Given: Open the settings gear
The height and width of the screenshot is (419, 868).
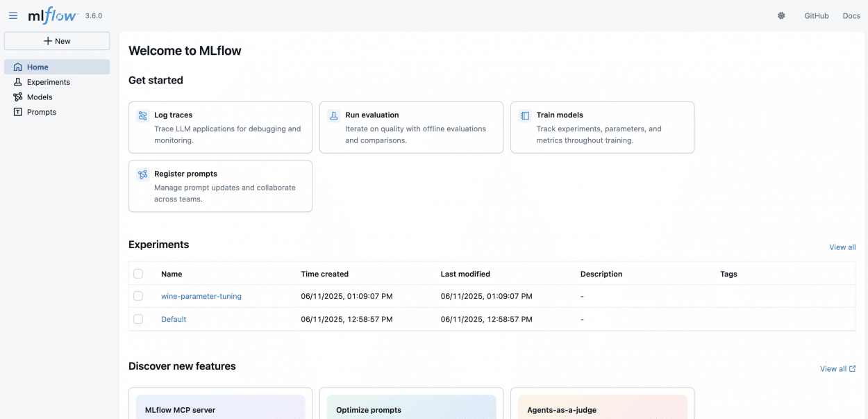Looking at the screenshot, I should [781, 15].
